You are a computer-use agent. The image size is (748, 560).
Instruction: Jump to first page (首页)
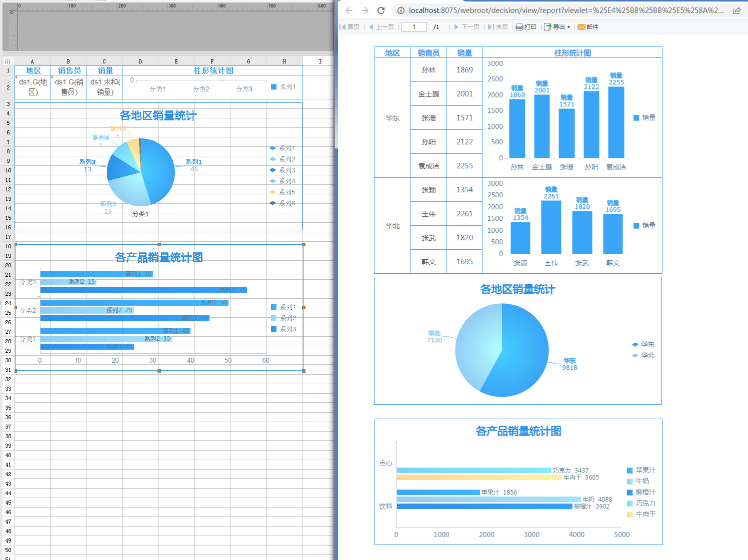click(x=349, y=27)
